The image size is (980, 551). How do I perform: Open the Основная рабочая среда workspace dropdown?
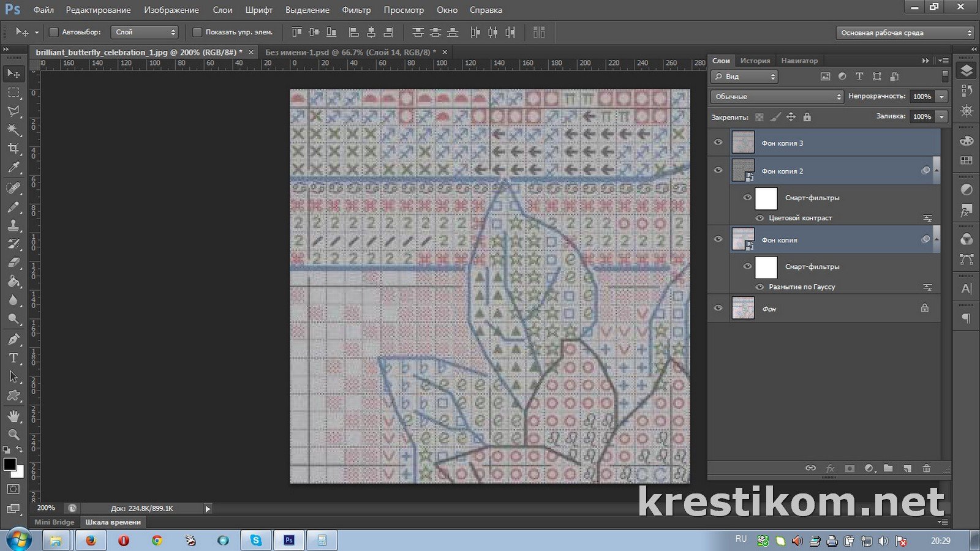click(x=905, y=33)
